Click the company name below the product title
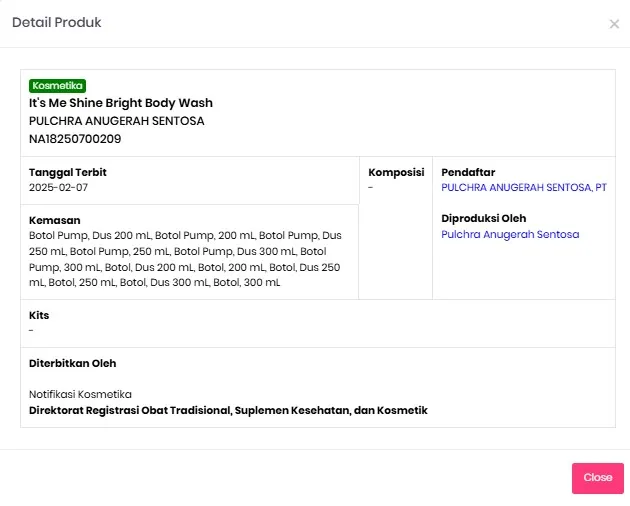The height and width of the screenshot is (506, 630). tap(116, 121)
